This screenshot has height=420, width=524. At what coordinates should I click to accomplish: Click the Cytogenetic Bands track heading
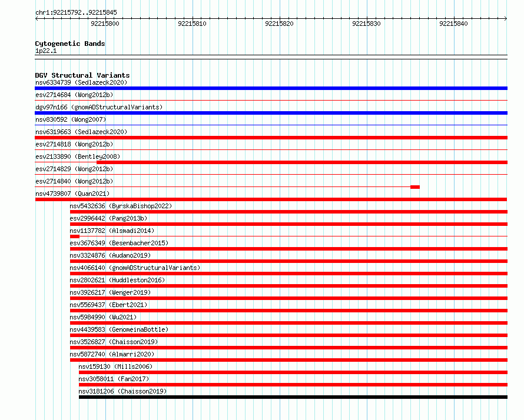70,44
